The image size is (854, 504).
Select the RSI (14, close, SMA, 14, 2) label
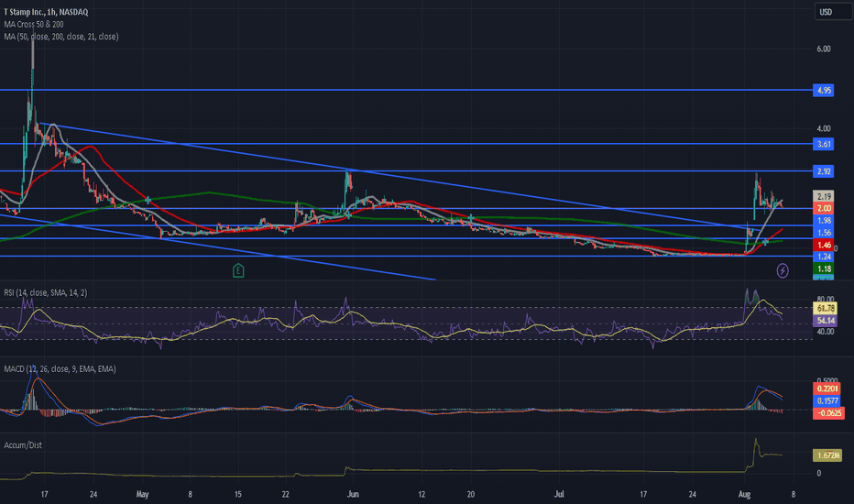pyautogui.click(x=45, y=292)
